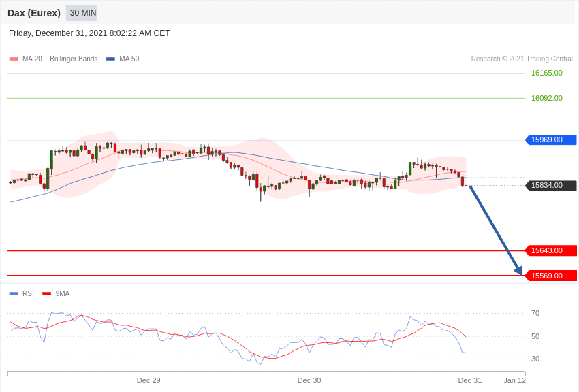Click the 9MA legend label
Image resolution: width=579 pixels, height=392 pixels.
point(63,294)
